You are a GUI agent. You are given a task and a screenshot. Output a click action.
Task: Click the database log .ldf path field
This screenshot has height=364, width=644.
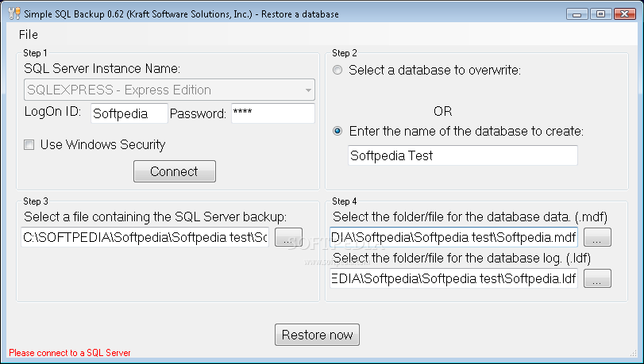pos(454,278)
